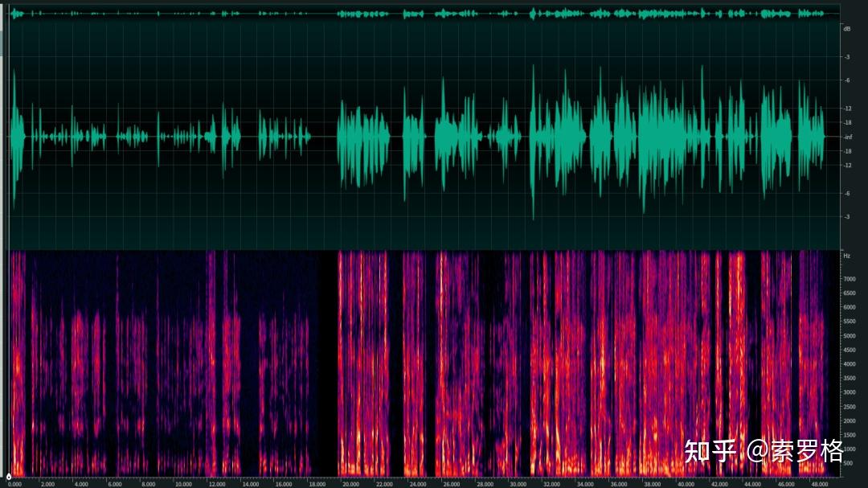
Task: Click the 4500 Hz frequency scale label
Action: (850, 350)
